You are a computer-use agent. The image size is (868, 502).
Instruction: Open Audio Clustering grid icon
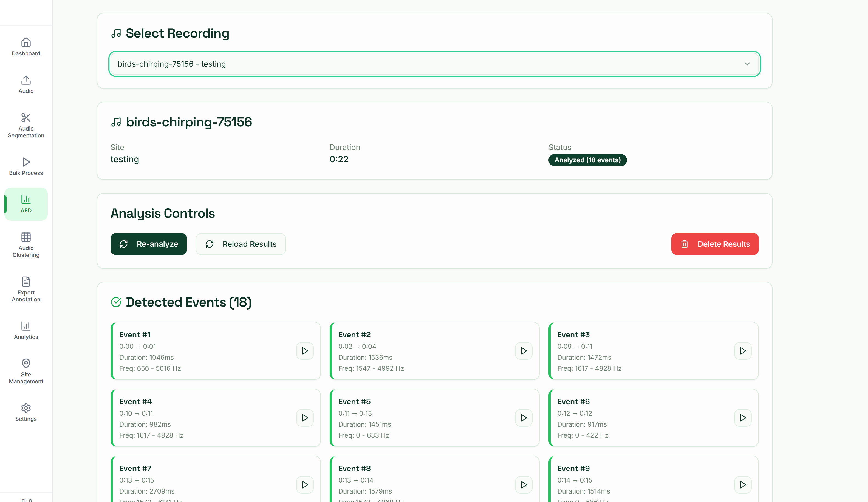[26, 238]
